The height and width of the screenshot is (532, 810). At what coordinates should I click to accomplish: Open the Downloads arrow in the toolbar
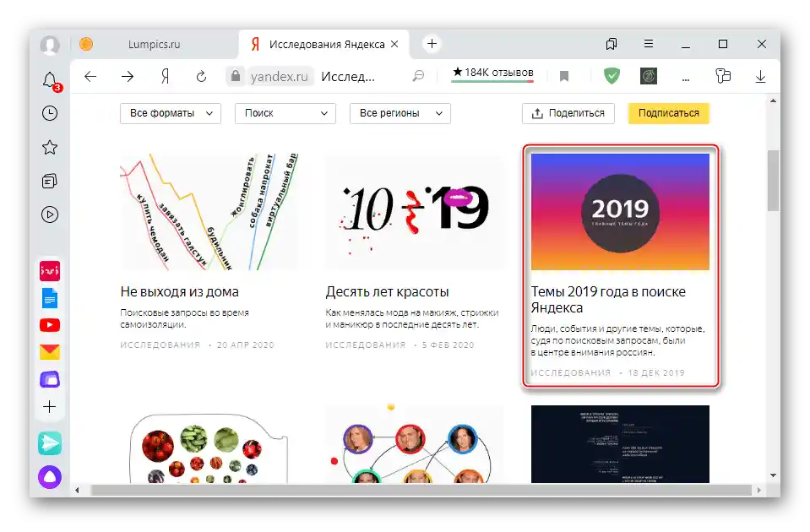click(760, 76)
